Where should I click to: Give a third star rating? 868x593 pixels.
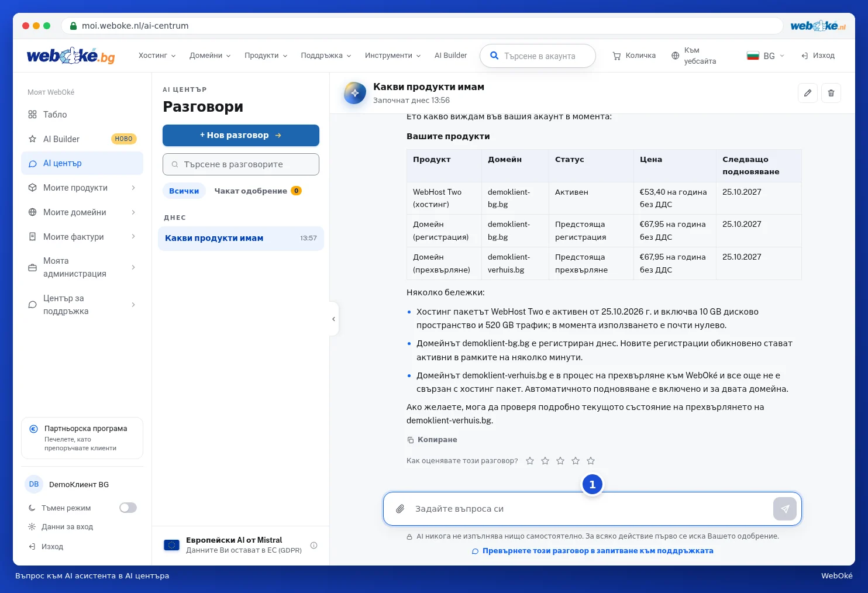pos(560,461)
